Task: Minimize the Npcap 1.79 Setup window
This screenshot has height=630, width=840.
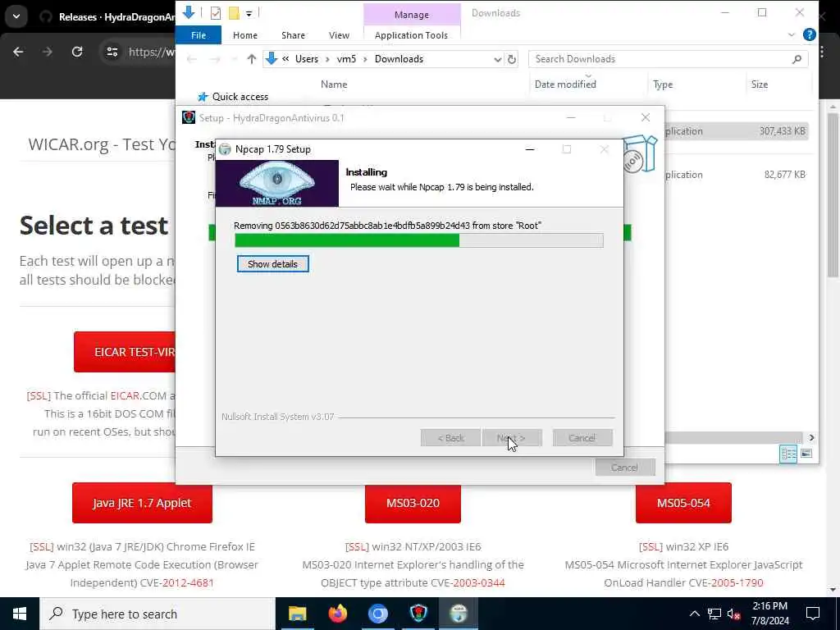Action: (x=530, y=149)
